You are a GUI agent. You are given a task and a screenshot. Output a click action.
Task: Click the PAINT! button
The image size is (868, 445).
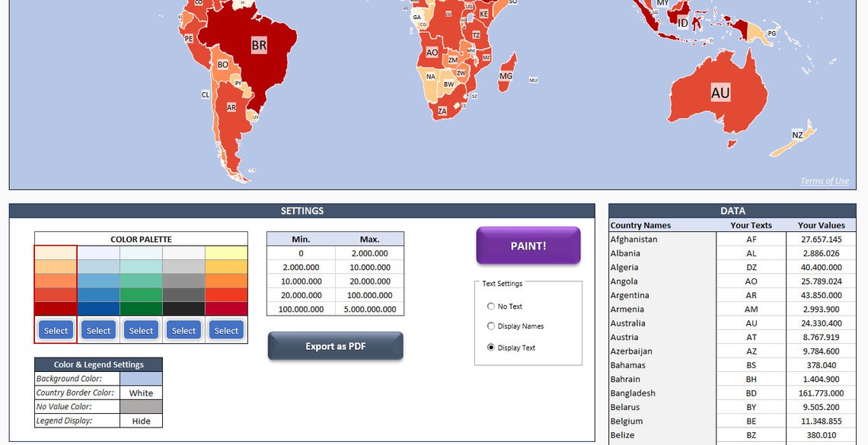[x=528, y=246]
